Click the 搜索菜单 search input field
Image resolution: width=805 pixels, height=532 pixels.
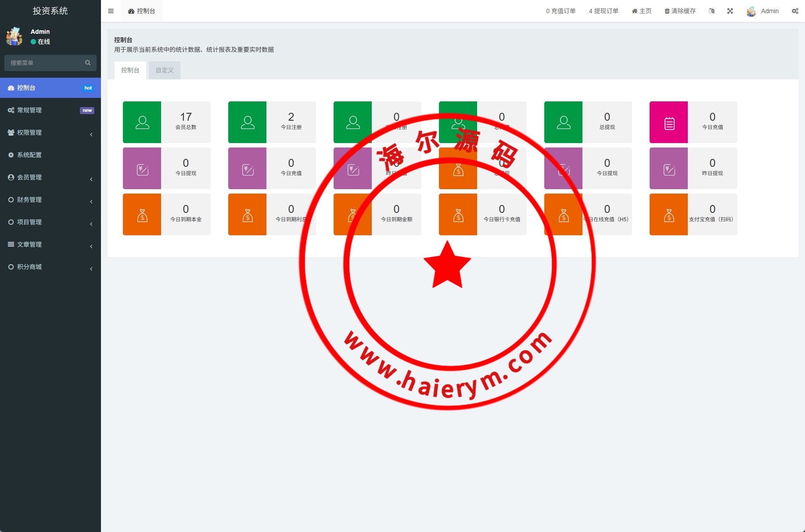[44, 63]
